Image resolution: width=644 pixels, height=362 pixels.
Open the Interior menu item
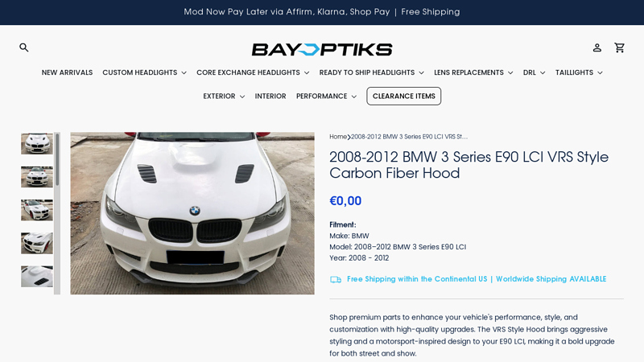pos(270,96)
